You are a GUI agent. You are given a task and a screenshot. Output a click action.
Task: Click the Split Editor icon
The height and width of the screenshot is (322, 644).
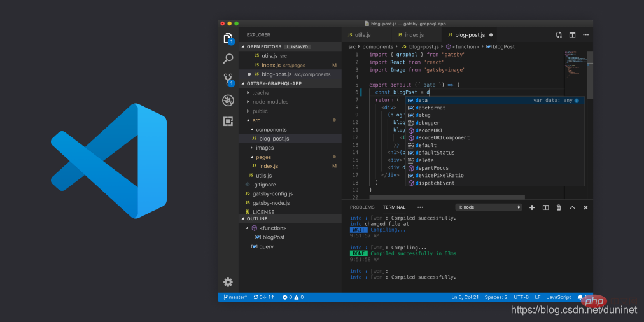[572, 35]
